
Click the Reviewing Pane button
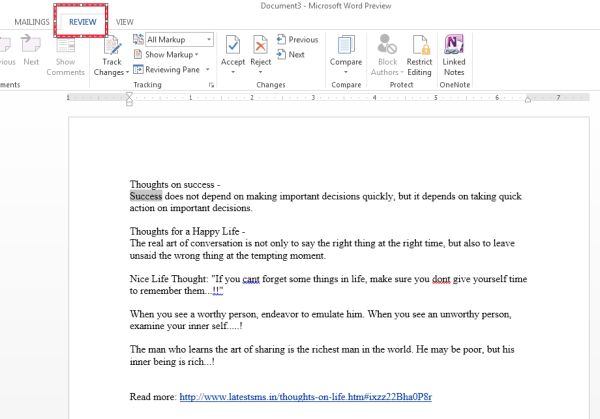(x=167, y=69)
